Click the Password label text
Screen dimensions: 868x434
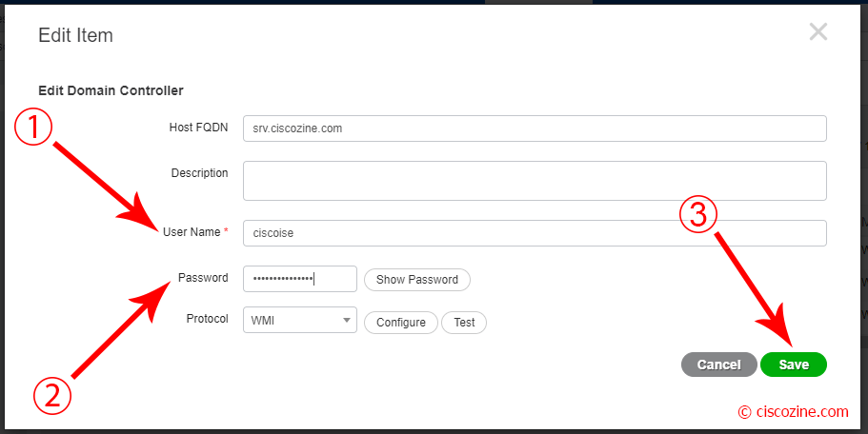(203, 278)
